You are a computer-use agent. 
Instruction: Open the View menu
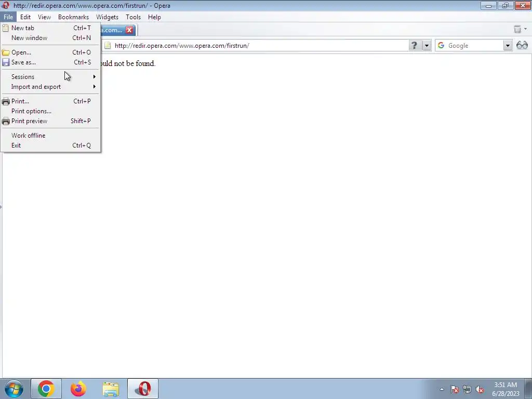coord(45,17)
